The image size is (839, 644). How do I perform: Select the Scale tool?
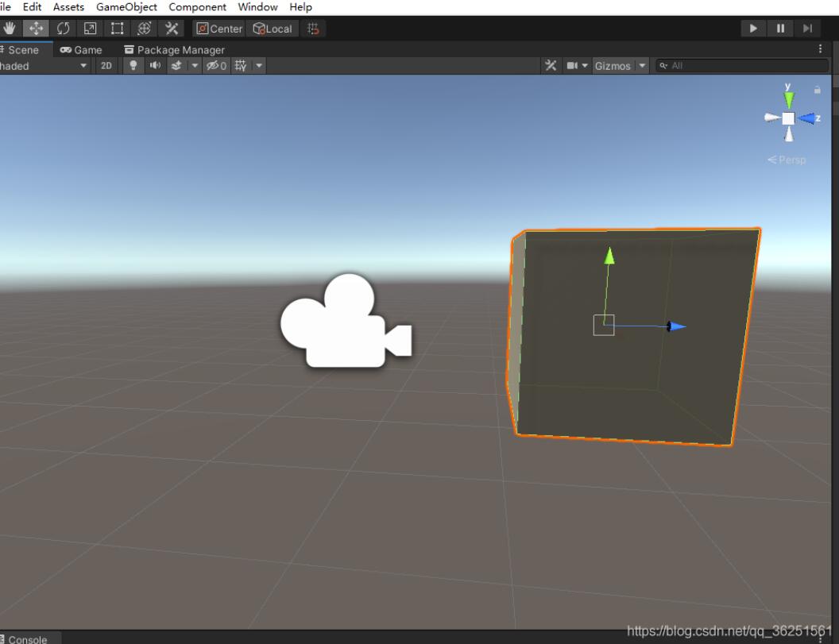(x=91, y=29)
